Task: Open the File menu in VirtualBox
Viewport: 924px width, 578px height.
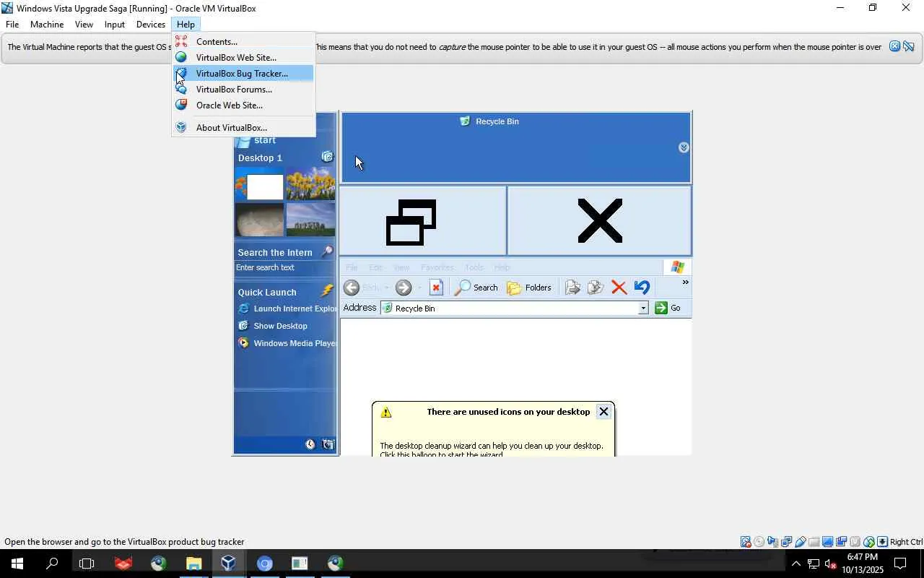Action: (12, 25)
